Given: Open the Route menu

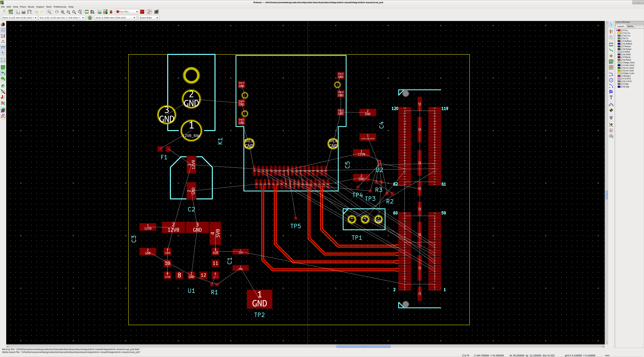Looking at the screenshot, I should click(31, 7).
